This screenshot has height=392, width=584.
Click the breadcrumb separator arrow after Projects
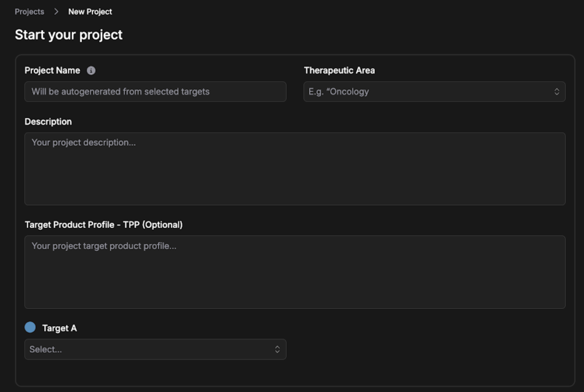pos(56,12)
